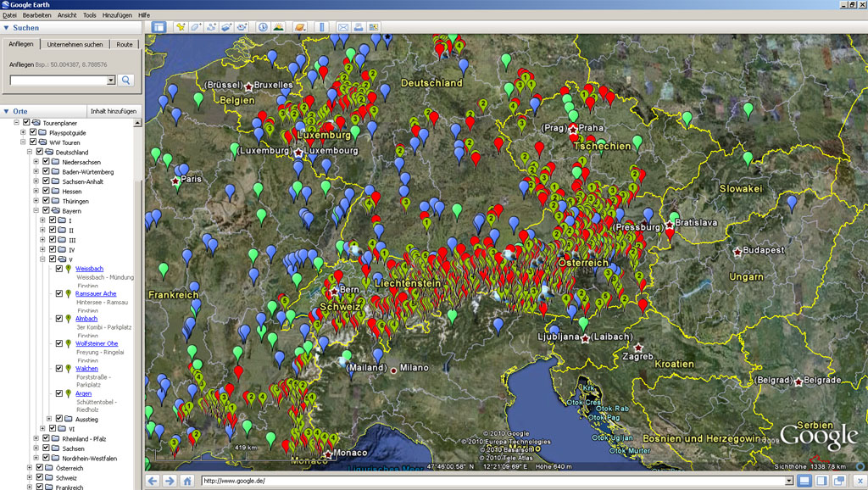Image resolution: width=868 pixels, height=490 pixels.
Task: Select the add polygon tool
Action: point(196,27)
